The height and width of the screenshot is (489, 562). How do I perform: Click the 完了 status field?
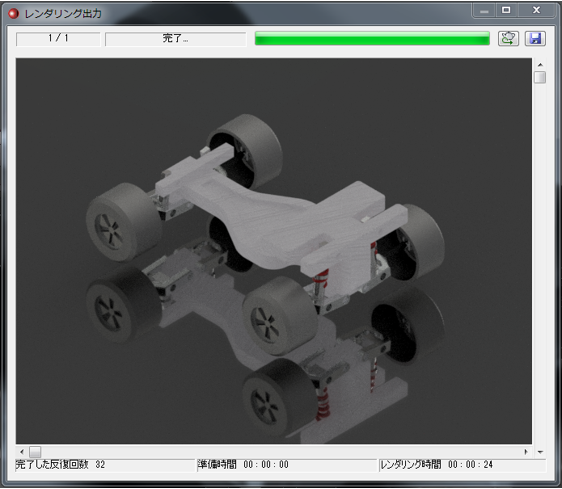point(176,39)
